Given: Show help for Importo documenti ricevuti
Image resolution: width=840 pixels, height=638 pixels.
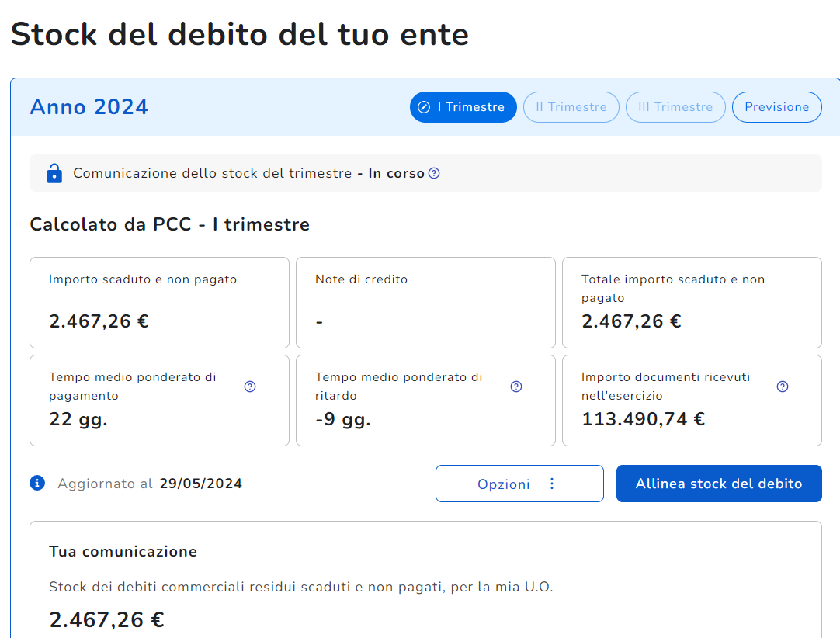Looking at the screenshot, I should coord(783,387).
